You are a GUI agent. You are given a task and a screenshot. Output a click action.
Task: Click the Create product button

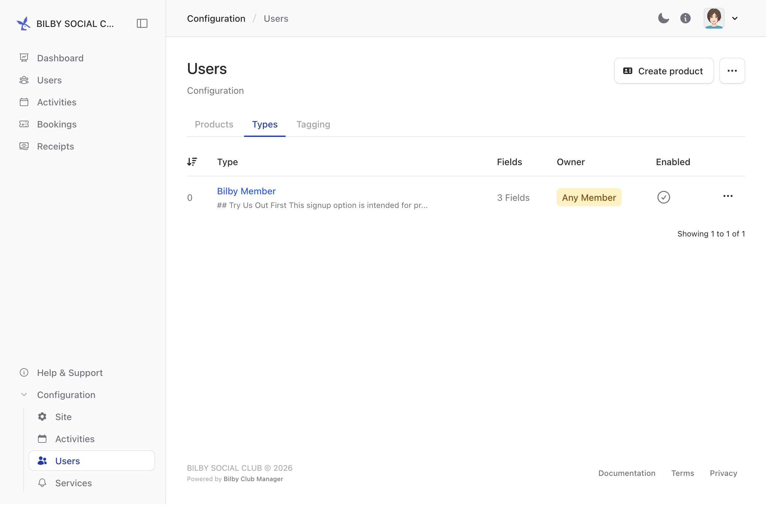point(664,71)
